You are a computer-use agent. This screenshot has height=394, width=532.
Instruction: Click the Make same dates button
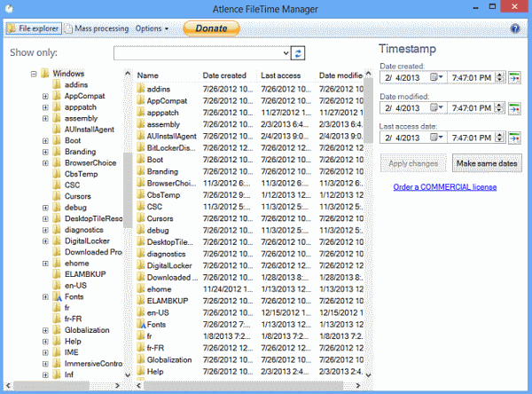pos(487,163)
